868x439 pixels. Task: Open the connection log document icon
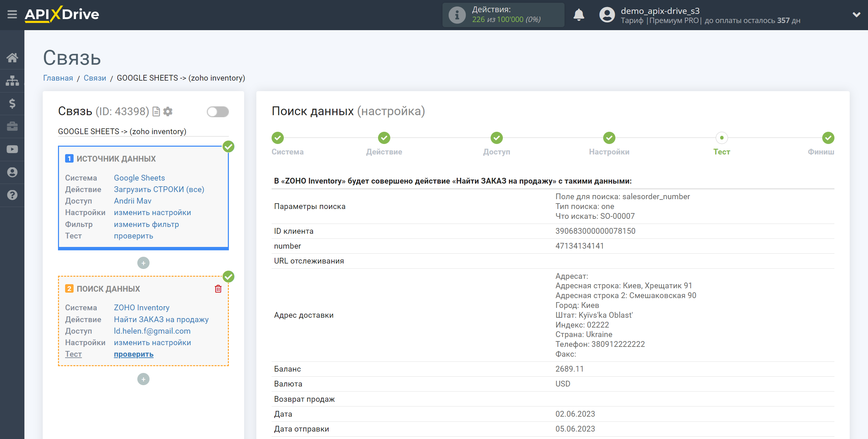point(156,111)
